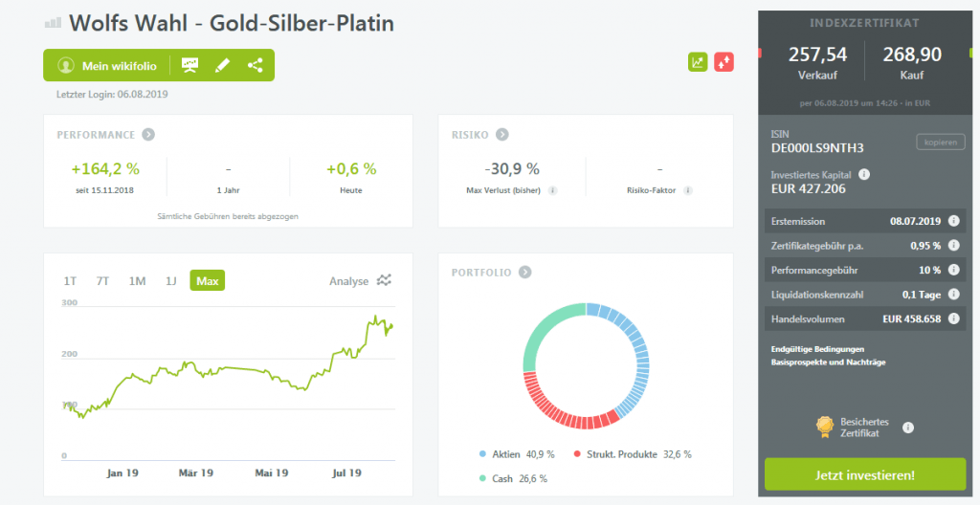Viewport: 980px width, 505px height.
Task: Expand the Portfolio section arrow
Action: tap(524, 272)
